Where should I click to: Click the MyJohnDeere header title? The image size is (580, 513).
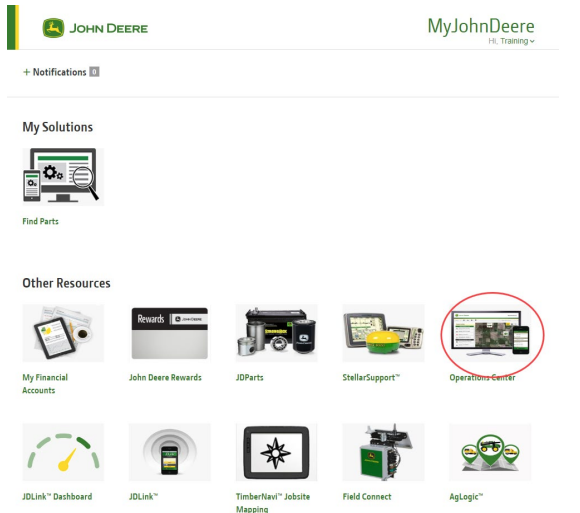pos(481,26)
